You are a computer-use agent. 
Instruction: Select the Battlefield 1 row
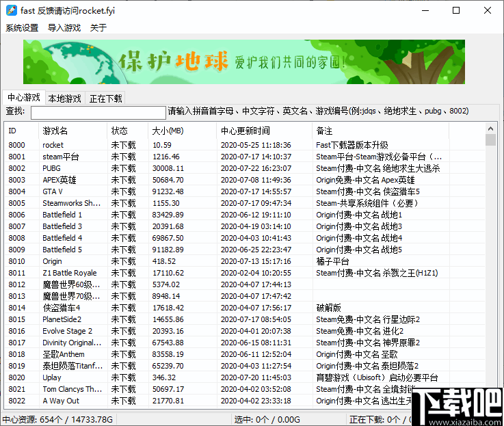[245, 215]
